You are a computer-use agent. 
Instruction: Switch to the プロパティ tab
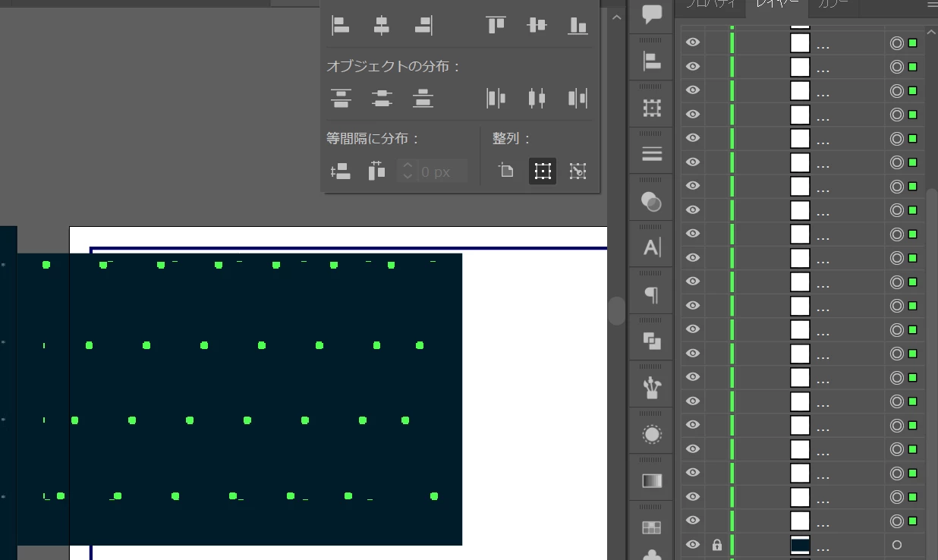(711, 4)
